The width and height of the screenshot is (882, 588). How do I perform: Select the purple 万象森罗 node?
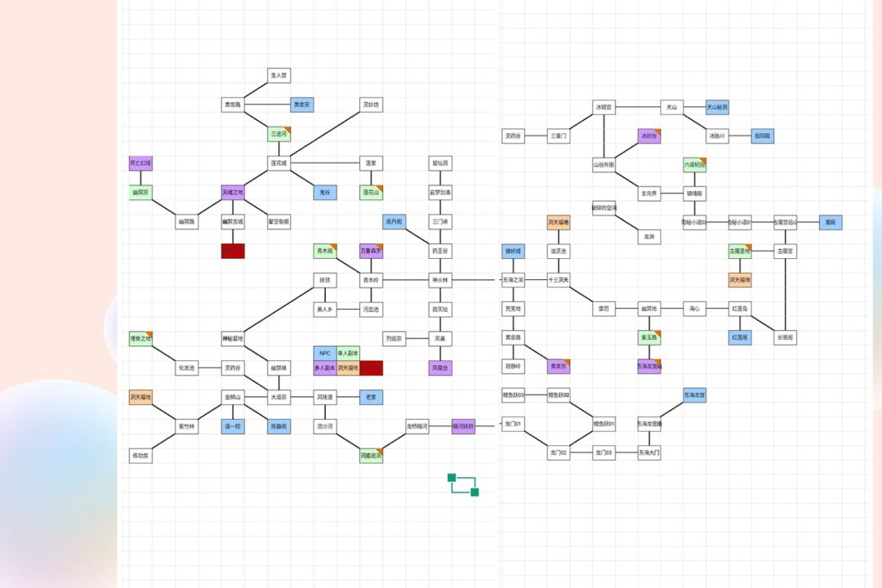click(371, 251)
